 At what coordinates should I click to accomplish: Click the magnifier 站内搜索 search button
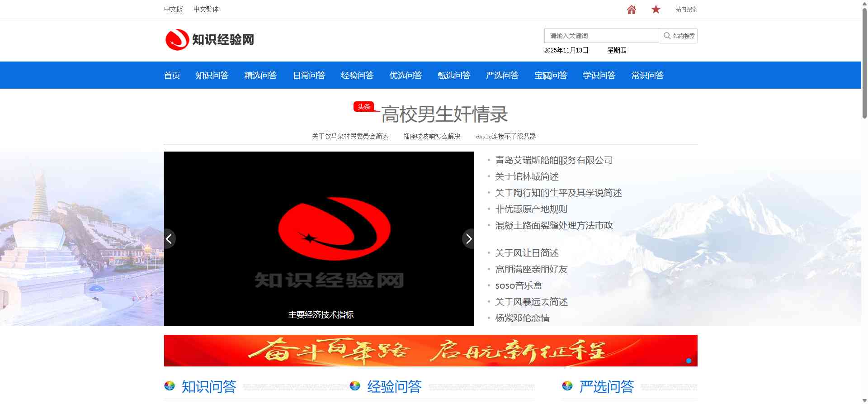click(678, 36)
